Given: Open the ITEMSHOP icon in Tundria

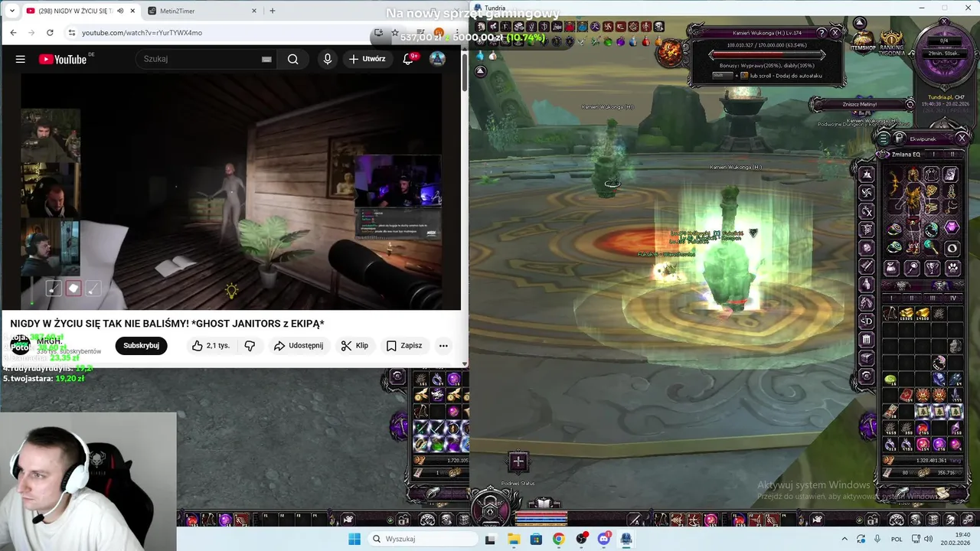Looking at the screenshot, I should [x=864, y=41].
